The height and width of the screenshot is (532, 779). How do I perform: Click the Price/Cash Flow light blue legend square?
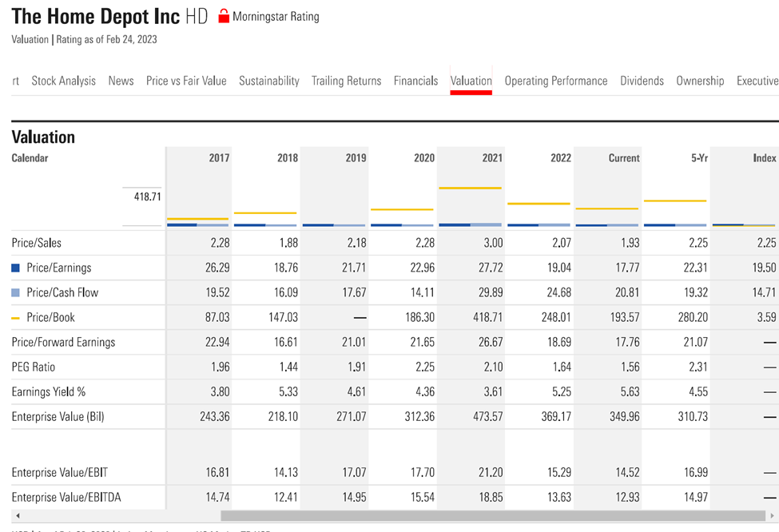tap(15, 292)
